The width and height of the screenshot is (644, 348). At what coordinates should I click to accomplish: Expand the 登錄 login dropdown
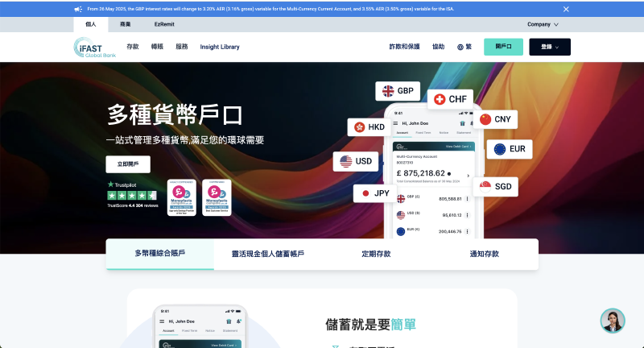[x=551, y=47]
